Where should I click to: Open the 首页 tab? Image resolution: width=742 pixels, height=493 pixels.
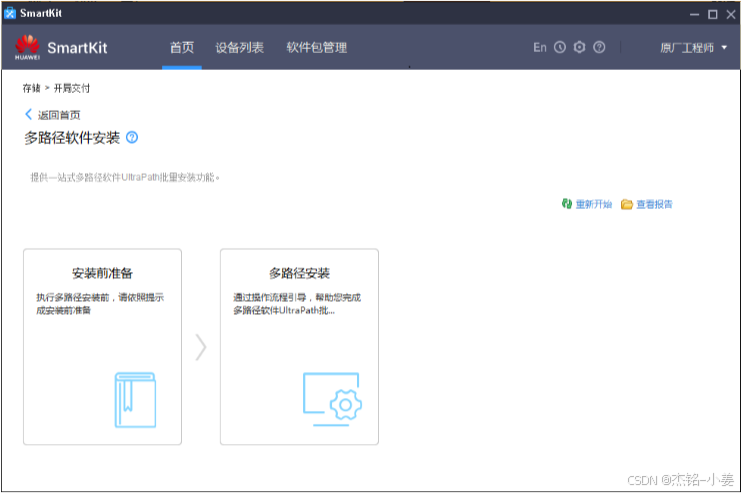(182, 47)
